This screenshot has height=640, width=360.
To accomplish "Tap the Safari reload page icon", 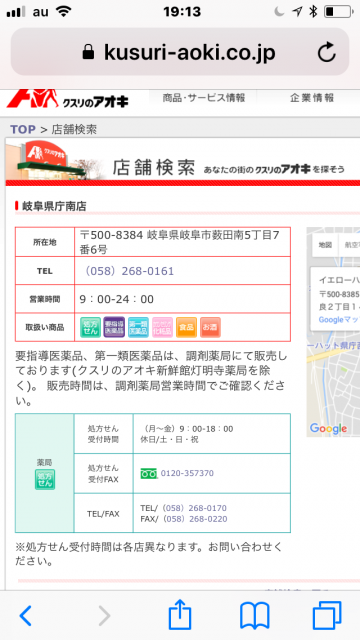I will pos(327,53).
